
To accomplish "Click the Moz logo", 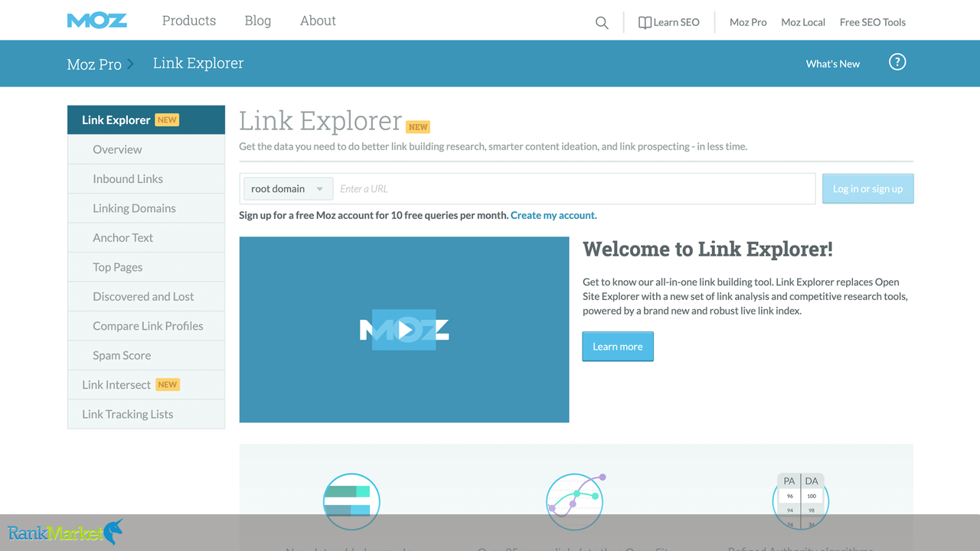I will tap(97, 21).
